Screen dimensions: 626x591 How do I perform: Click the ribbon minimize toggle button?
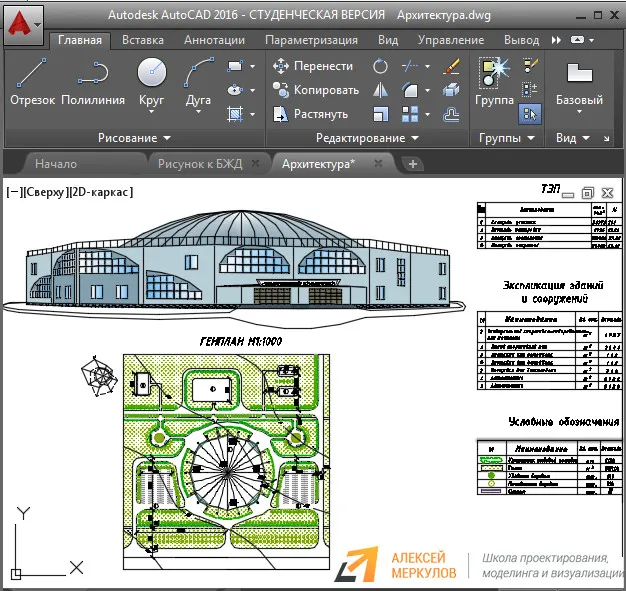578,40
